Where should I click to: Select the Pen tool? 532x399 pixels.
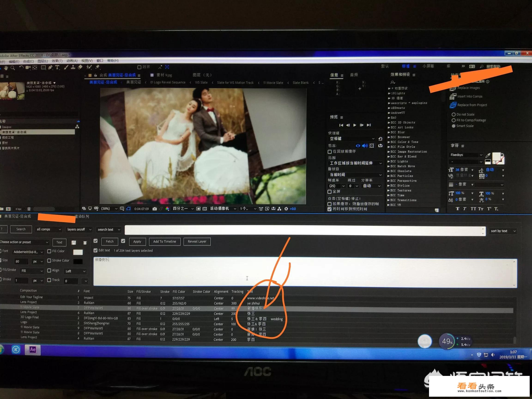point(50,67)
